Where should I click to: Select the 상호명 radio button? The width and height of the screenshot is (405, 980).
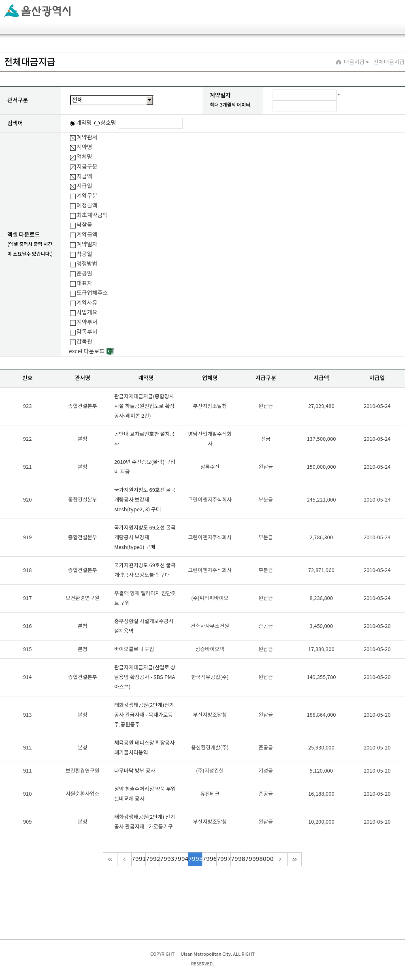click(x=97, y=123)
